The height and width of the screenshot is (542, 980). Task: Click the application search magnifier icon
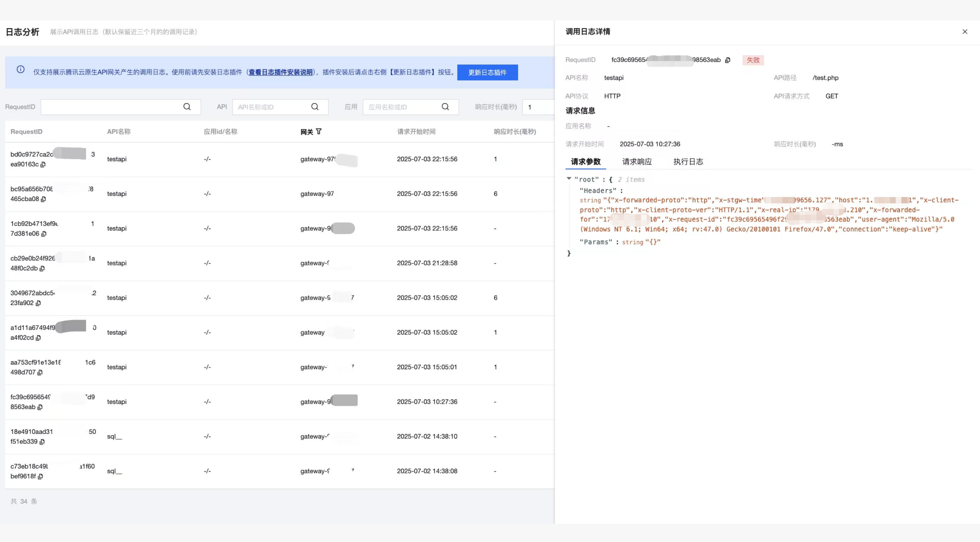tap(445, 107)
